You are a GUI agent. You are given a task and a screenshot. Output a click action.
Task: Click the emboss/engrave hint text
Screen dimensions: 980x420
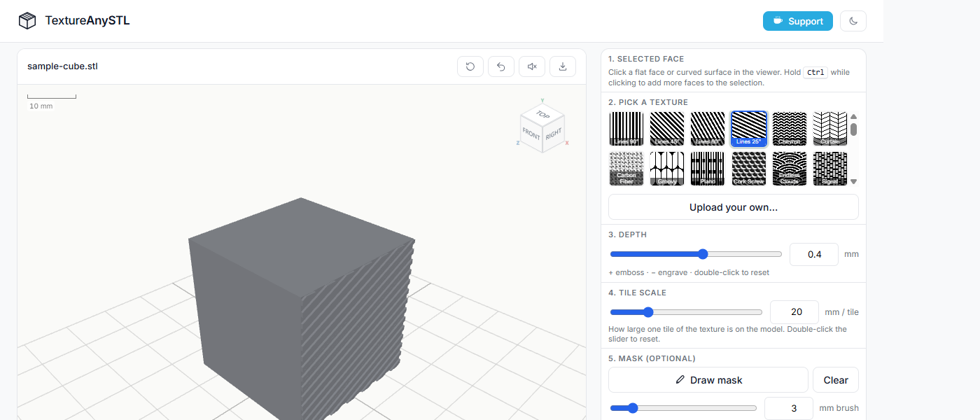click(x=689, y=272)
